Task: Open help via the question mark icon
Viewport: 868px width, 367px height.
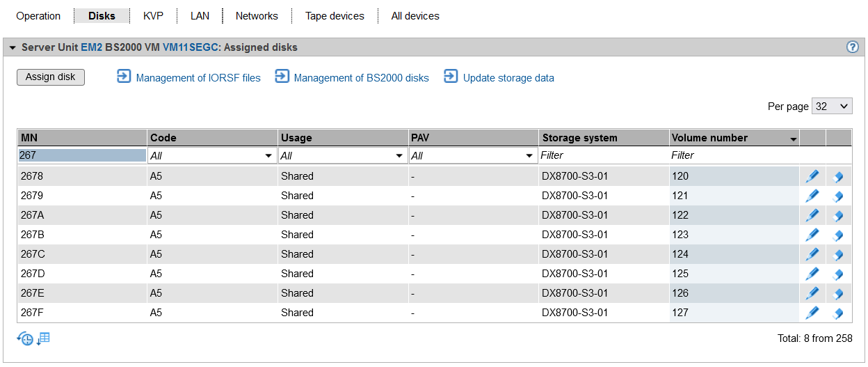Action: [852, 47]
